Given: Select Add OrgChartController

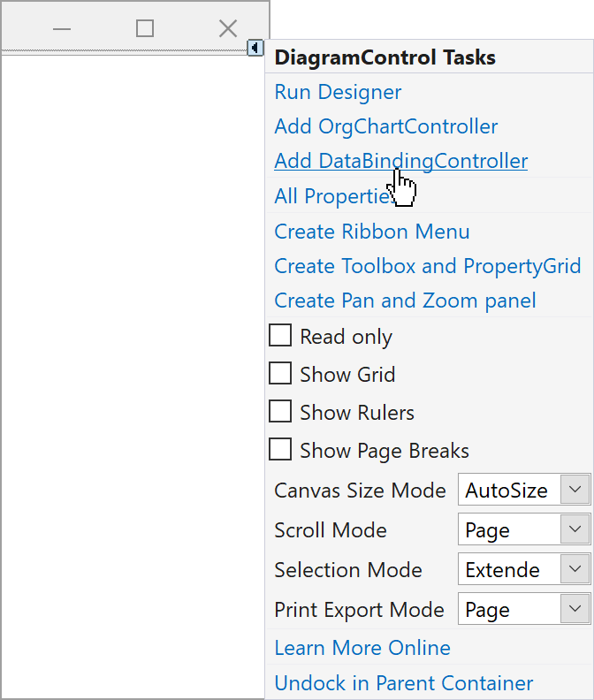Looking at the screenshot, I should click(385, 126).
